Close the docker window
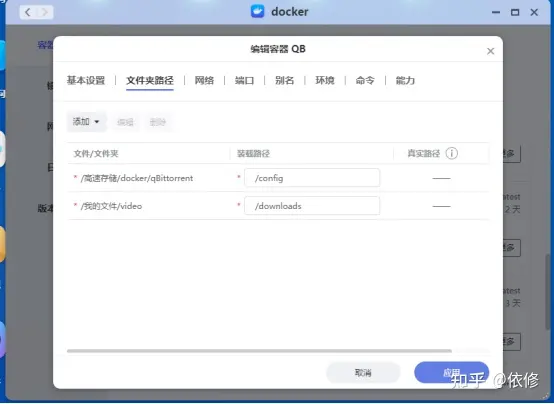 point(534,12)
